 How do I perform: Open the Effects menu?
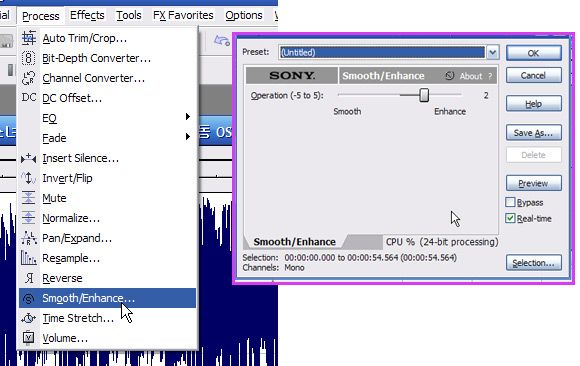click(87, 15)
